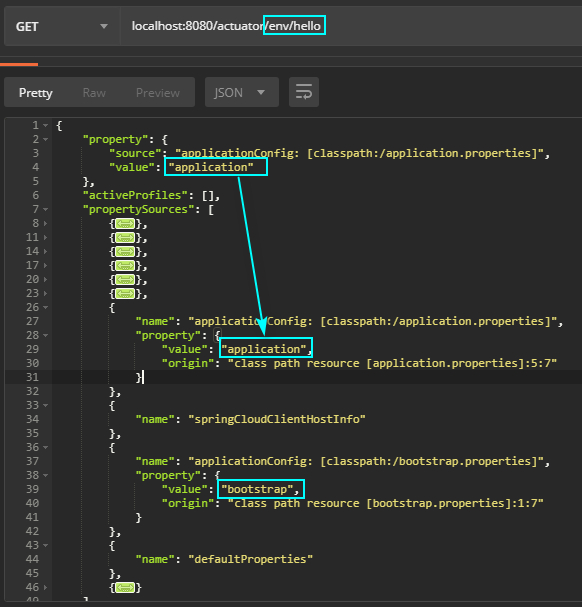Collapse the property object at line 28
The height and width of the screenshot is (607, 582).
tap(46, 335)
